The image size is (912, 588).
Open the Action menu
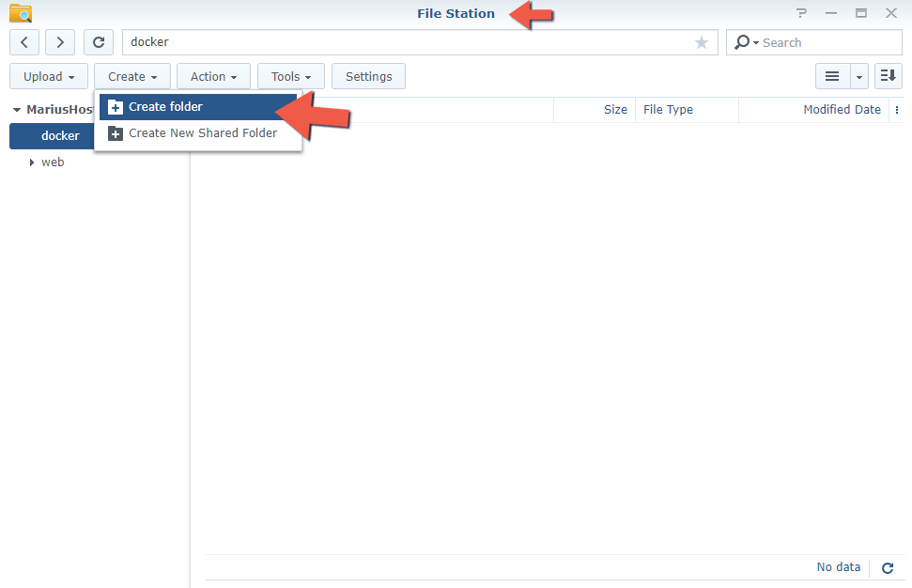pos(212,76)
